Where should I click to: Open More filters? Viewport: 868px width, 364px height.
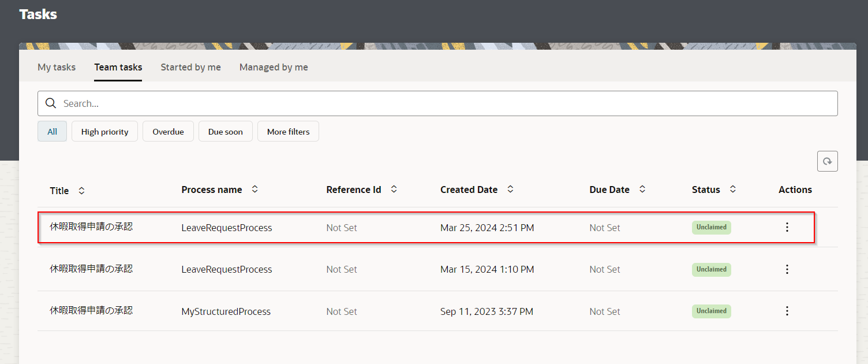pyautogui.click(x=288, y=132)
